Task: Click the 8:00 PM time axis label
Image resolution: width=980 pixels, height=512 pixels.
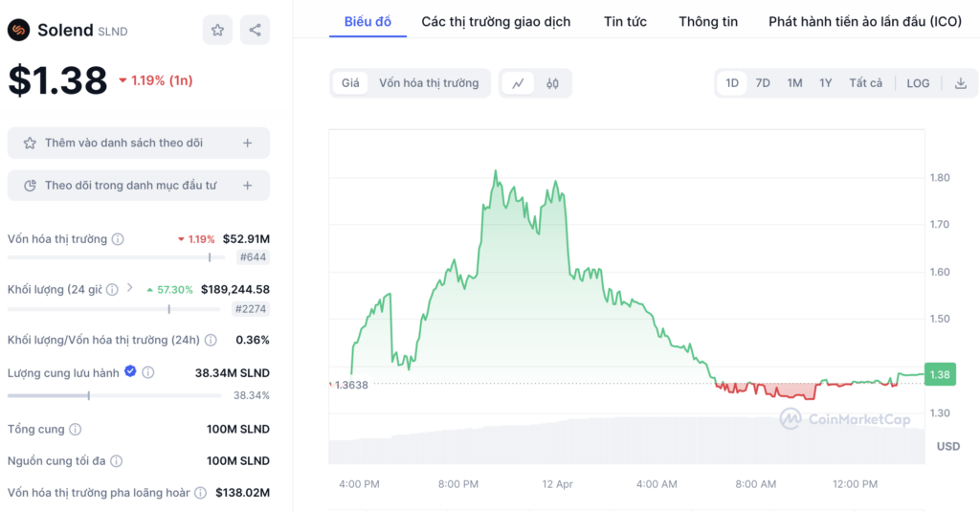Action: (458, 484)
